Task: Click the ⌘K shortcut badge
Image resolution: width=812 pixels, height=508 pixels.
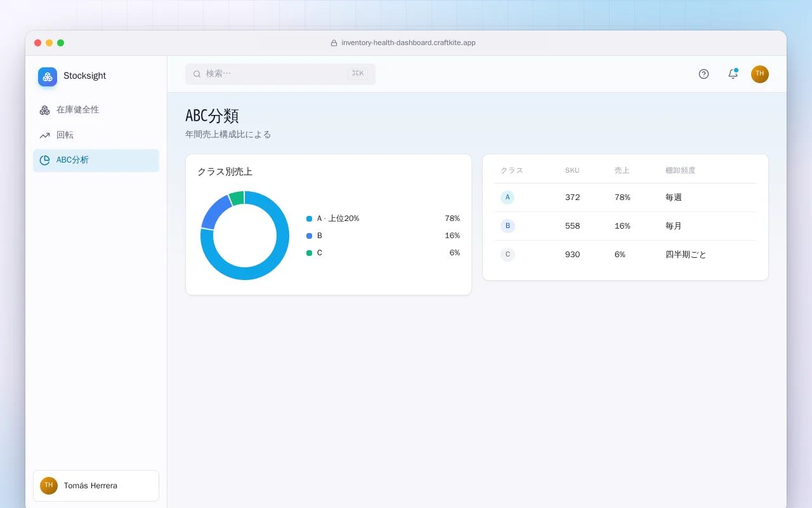Action: (358, 74)
